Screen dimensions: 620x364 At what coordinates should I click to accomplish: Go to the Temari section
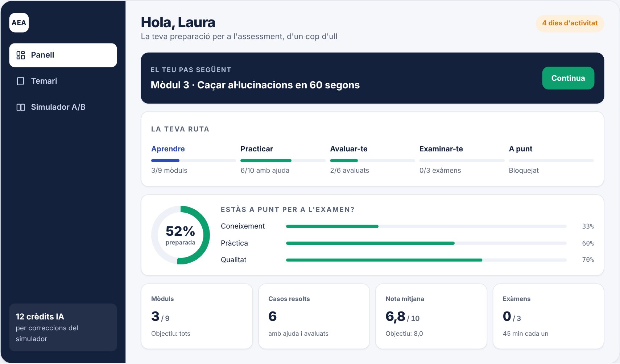(x=63, y=81)
